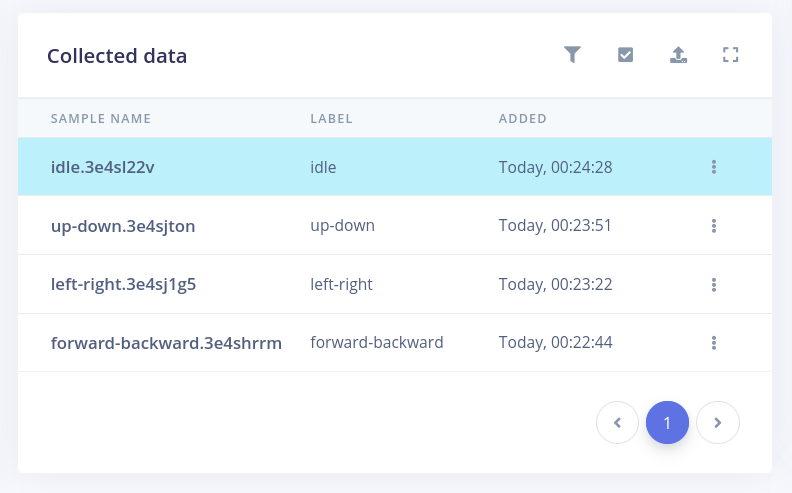Click the upload data icon
Viewport: 792px width, 493px height.
click(x=678, y=55)
